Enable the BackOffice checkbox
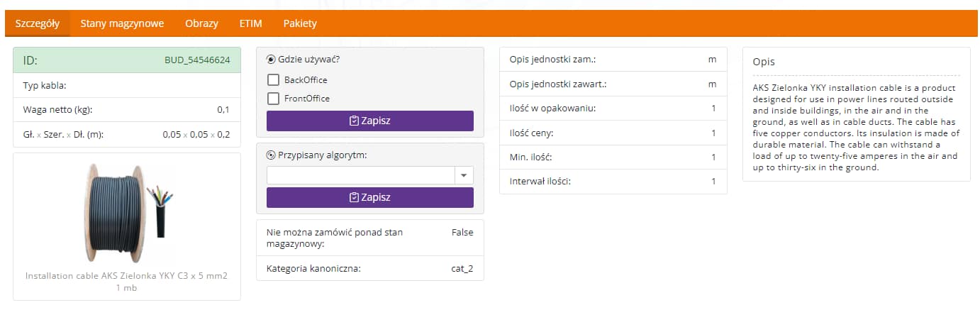The image size is (980, 310). coord(273,80)
